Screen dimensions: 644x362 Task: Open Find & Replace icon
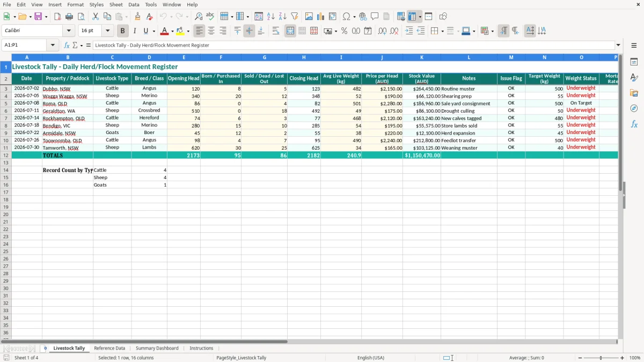point(199,17)
